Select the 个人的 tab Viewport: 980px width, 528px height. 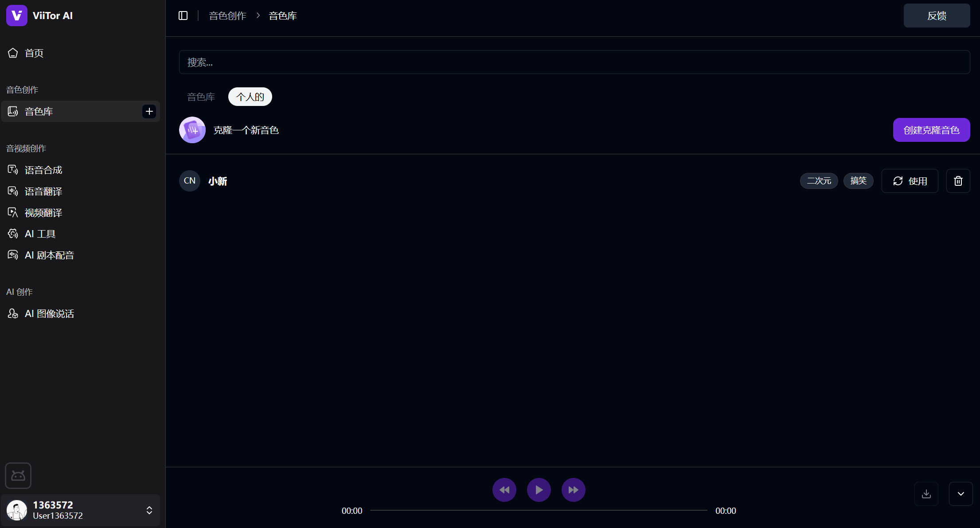[250, 97]
